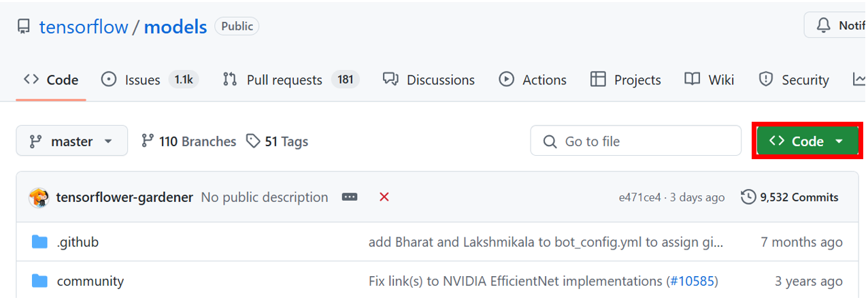Open commit hash e471ce4
Screen dimensions: 868x302
click(x=639, y=197)
